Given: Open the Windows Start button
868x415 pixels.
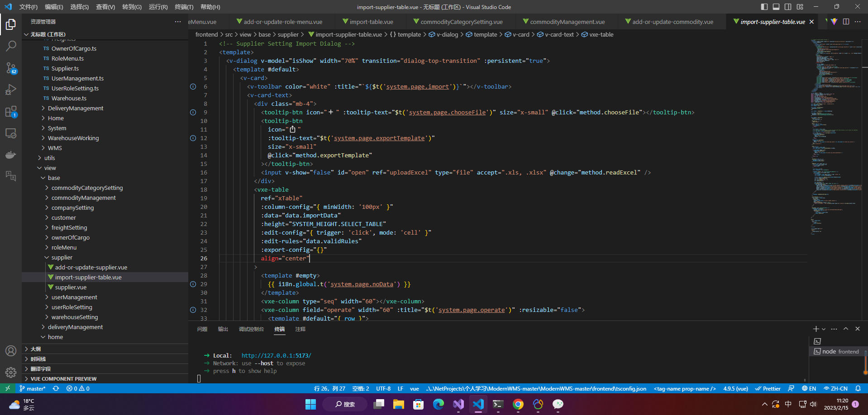Looking at the screenshot, I should coord(310,404).
